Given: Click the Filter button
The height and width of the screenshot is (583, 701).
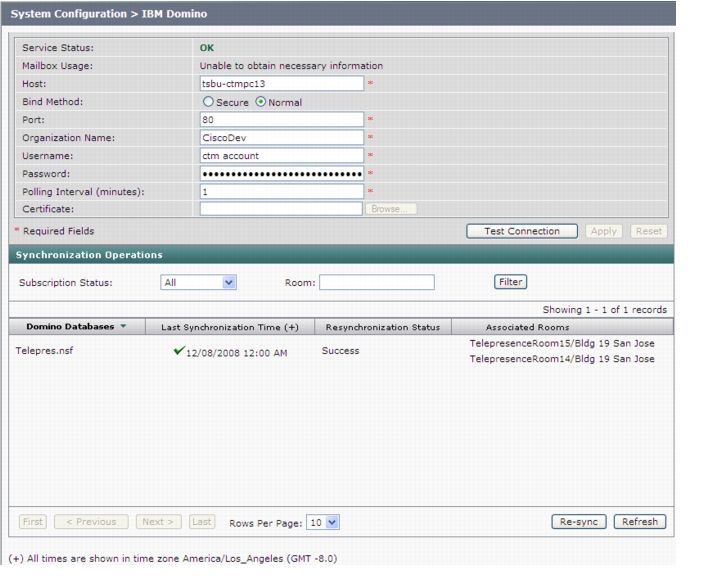Looking at the screenshot, I should (511, 282).
